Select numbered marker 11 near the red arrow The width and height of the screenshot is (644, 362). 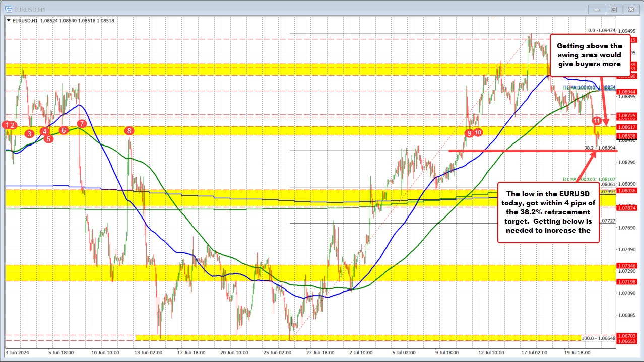point(597,121)
